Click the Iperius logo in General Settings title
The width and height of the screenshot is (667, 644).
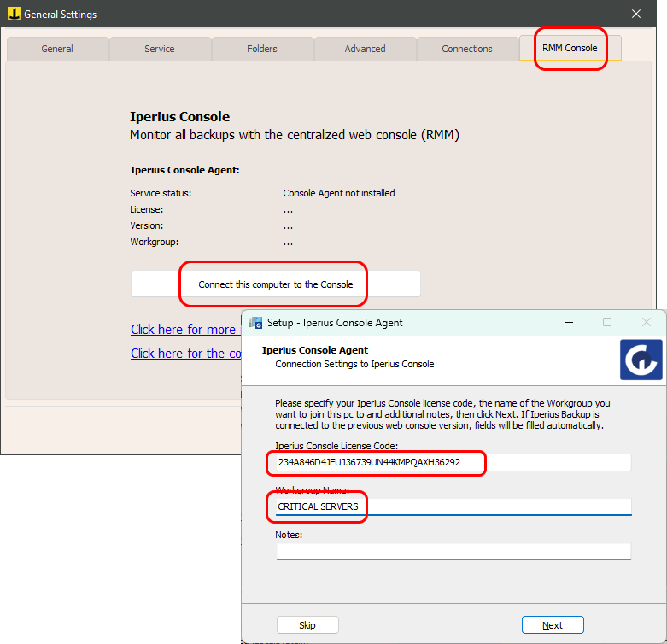pyautogui.click(x=14, y=14)
